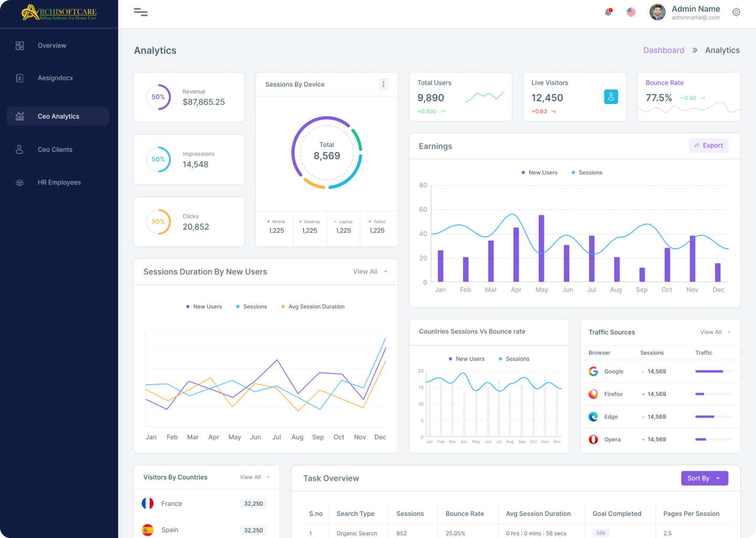This screenshot has width=756, height=538.
Task: Toggle Sessions legend in Earnings chart
Action: 587,173
